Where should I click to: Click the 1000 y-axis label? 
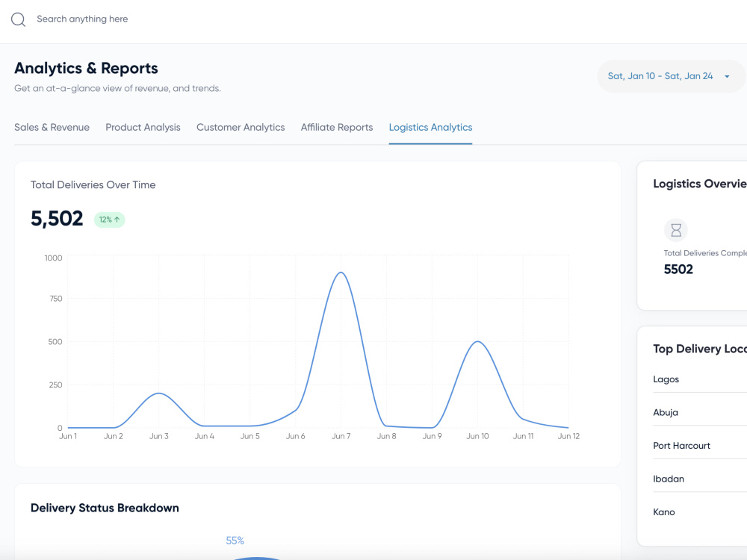(x=53, y=258)
